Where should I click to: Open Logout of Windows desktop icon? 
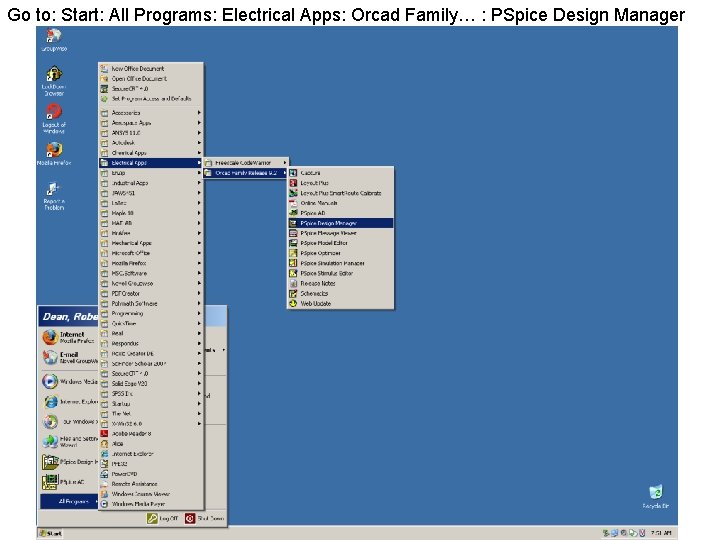[x=54, y=118]
